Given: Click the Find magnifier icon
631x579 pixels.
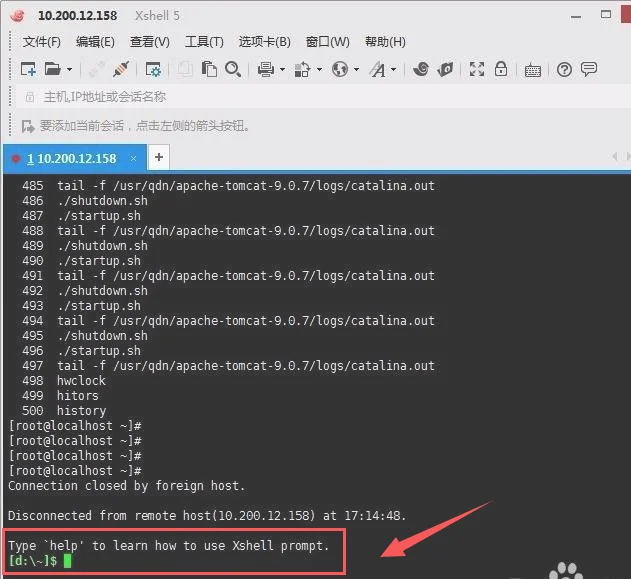Looking at the screenshot, I should (233, 69).
